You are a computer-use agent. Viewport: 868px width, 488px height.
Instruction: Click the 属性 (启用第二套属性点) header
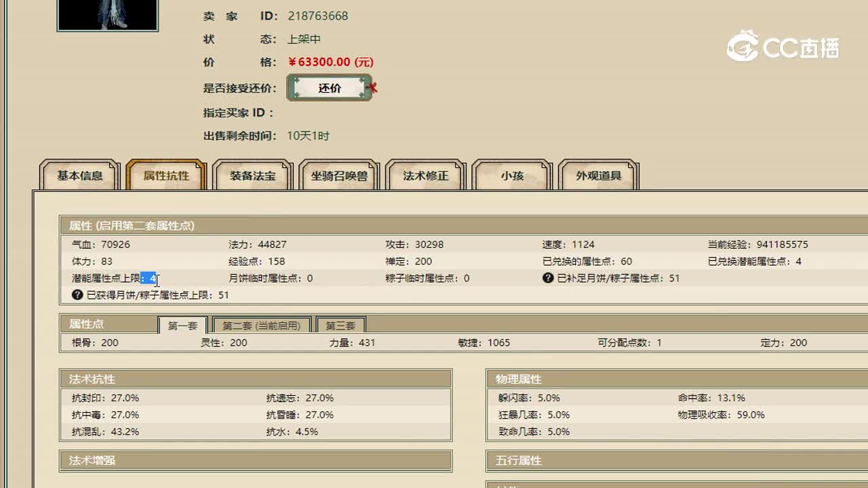point(464,226)
